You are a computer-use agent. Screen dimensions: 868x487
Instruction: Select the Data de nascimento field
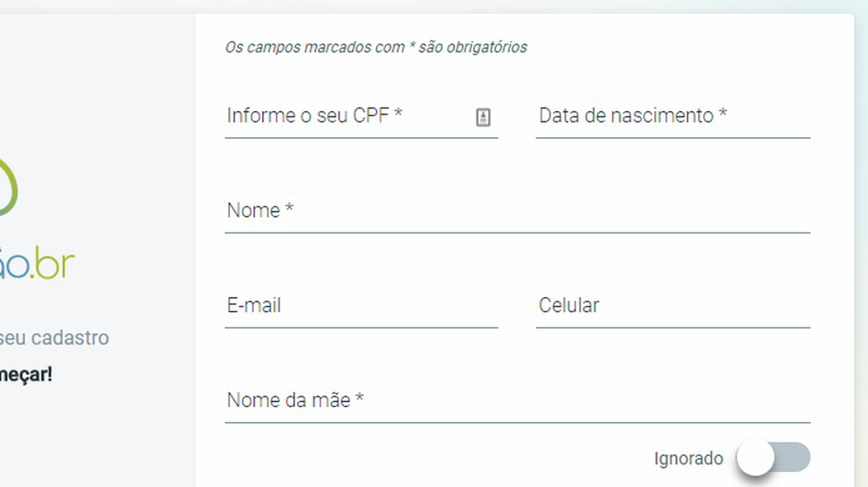click(672, 116)
